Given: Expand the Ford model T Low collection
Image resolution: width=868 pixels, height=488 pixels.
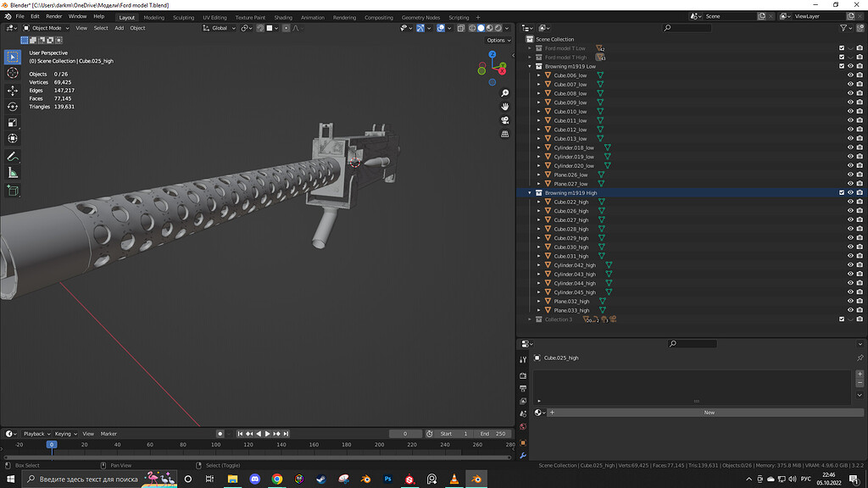Looking at the screenshot, I should [x=530, y=48].
